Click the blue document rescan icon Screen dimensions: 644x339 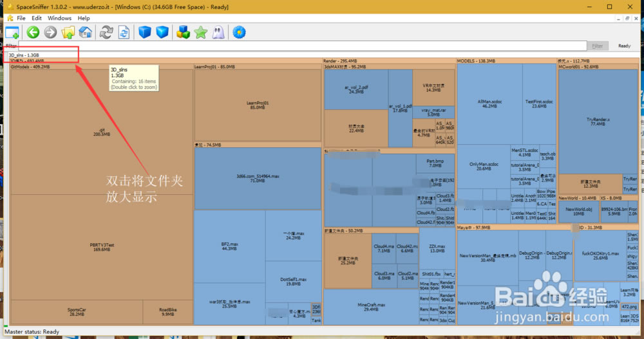[x=124, y=32]
